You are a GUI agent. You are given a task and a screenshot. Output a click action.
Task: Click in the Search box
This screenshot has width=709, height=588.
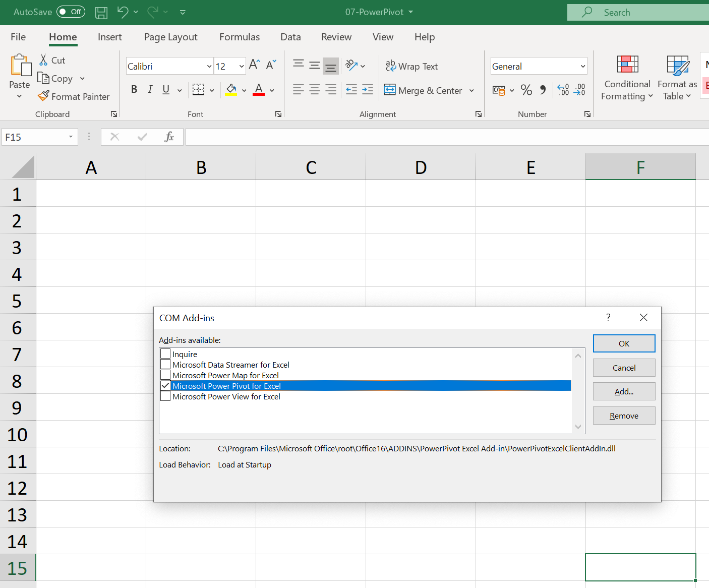tap(638, 12)
